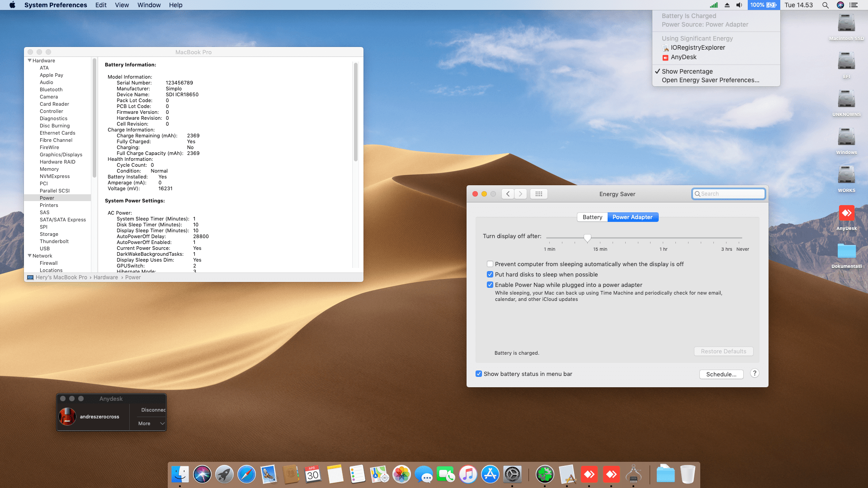The image size is (868, 488).
Task: Enable Prevent computer from sleeping automatically checkbox
Action: 490,264
